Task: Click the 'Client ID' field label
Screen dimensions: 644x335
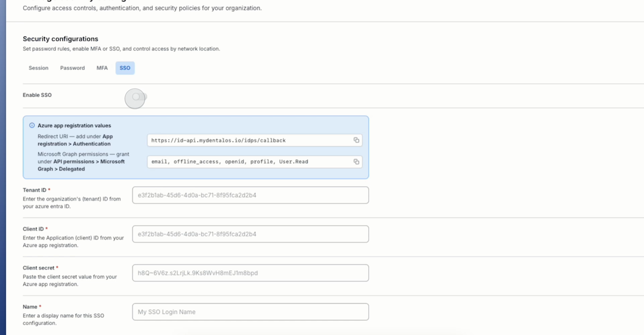Action: (x=34, y=229)
